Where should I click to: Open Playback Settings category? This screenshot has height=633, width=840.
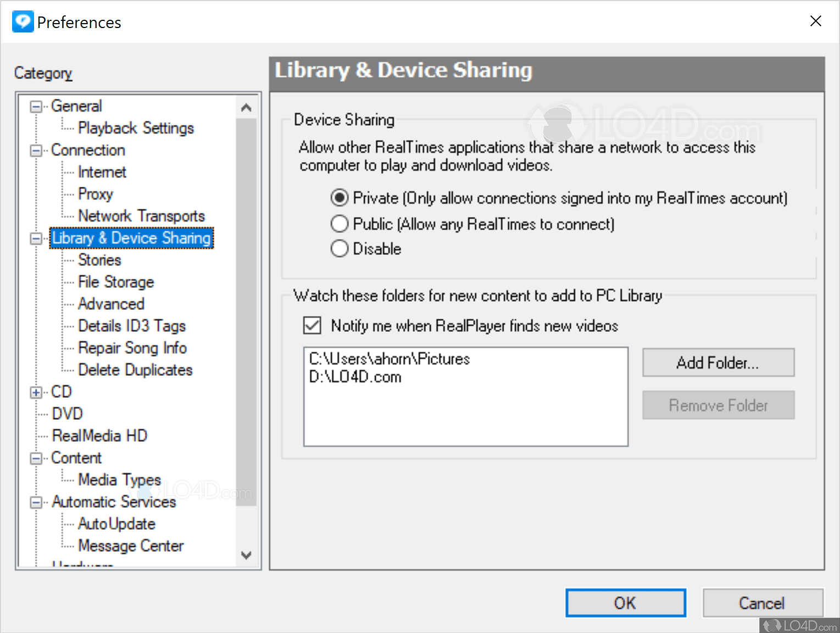pyautogui.click(x=136, y=128)
